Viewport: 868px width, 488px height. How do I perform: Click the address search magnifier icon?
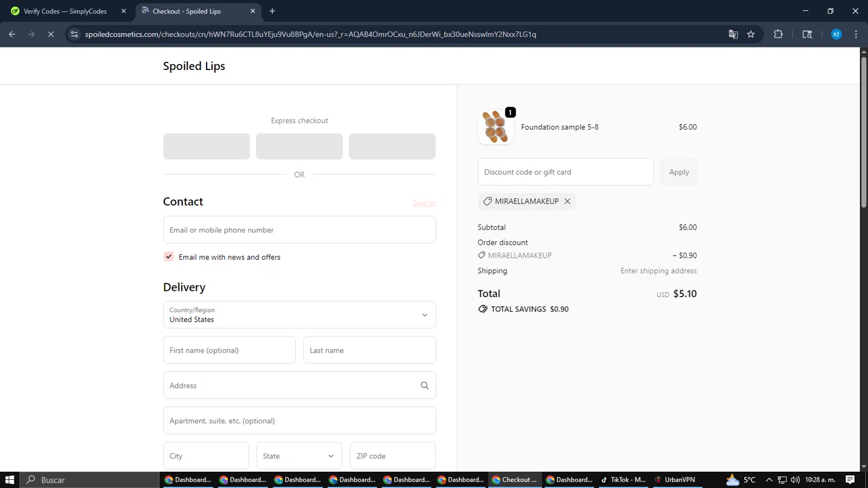[x=424, y=386]
